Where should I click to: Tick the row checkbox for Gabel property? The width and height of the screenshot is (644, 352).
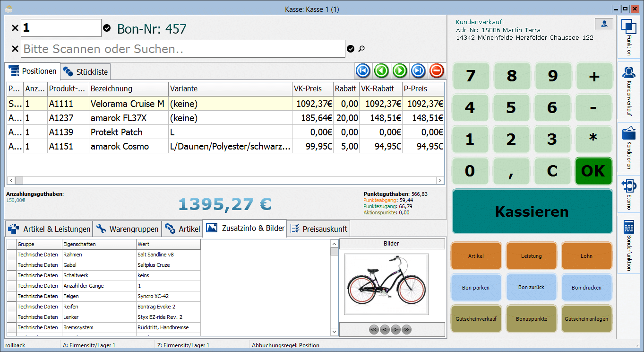[11, 265]
